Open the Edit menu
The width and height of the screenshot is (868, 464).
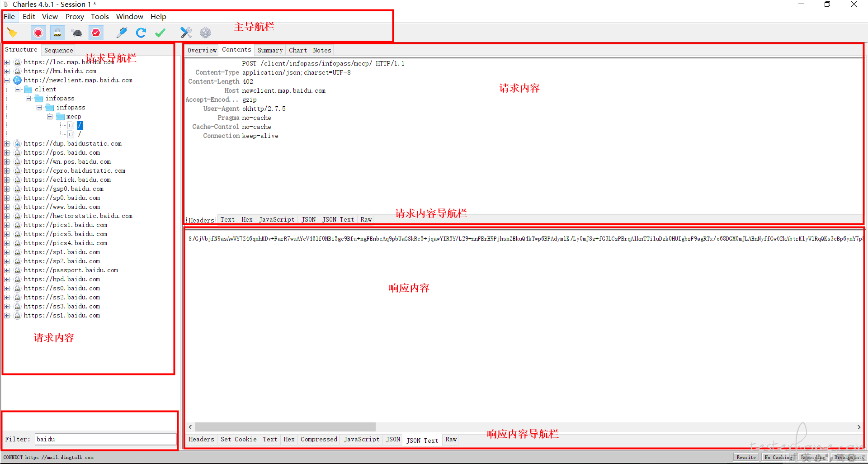pyautogui.click(x=29, y=16)
